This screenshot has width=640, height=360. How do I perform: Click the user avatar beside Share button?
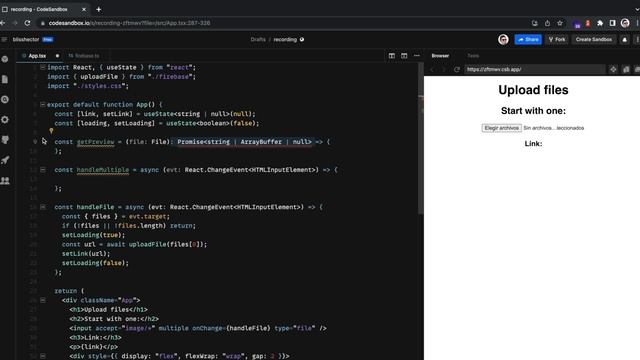(x=503, y=40)
